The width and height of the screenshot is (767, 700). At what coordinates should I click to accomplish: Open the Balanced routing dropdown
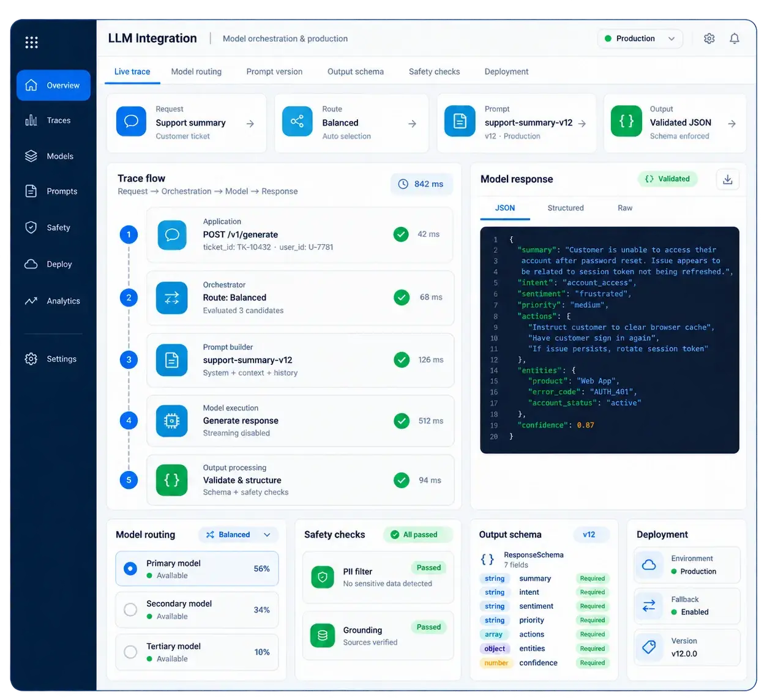[239, 535]
